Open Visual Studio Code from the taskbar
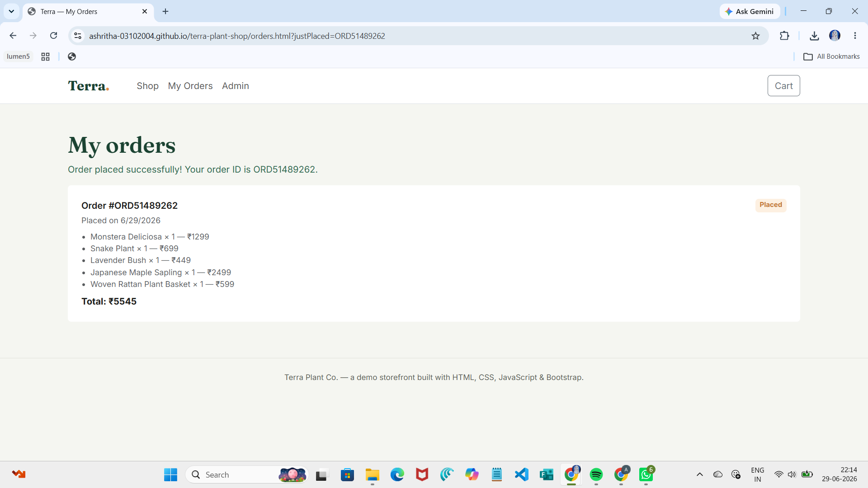 pos(522,474)
